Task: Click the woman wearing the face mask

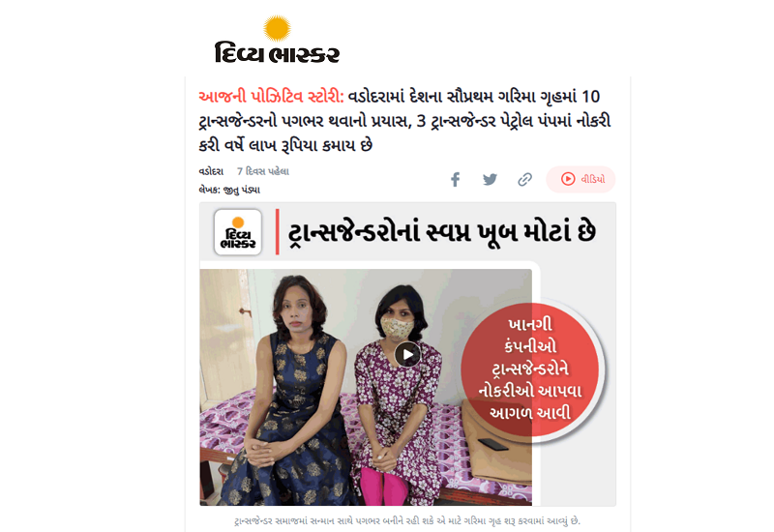Action: 398,395
